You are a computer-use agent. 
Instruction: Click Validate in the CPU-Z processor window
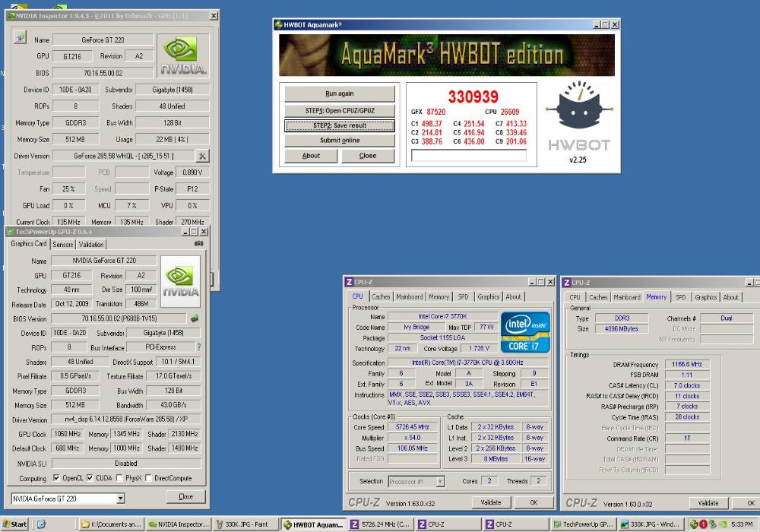tap(491, 502)
